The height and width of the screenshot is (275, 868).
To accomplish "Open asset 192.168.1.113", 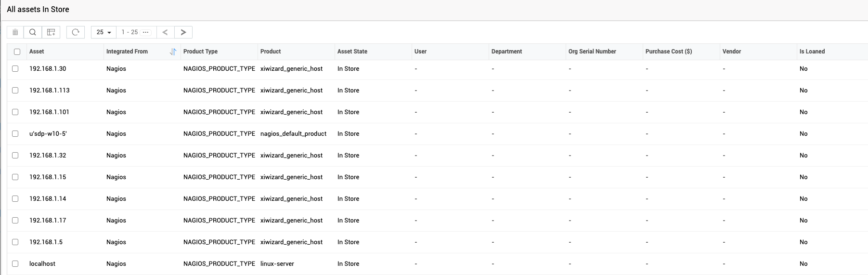I will (x=50, y=91).
